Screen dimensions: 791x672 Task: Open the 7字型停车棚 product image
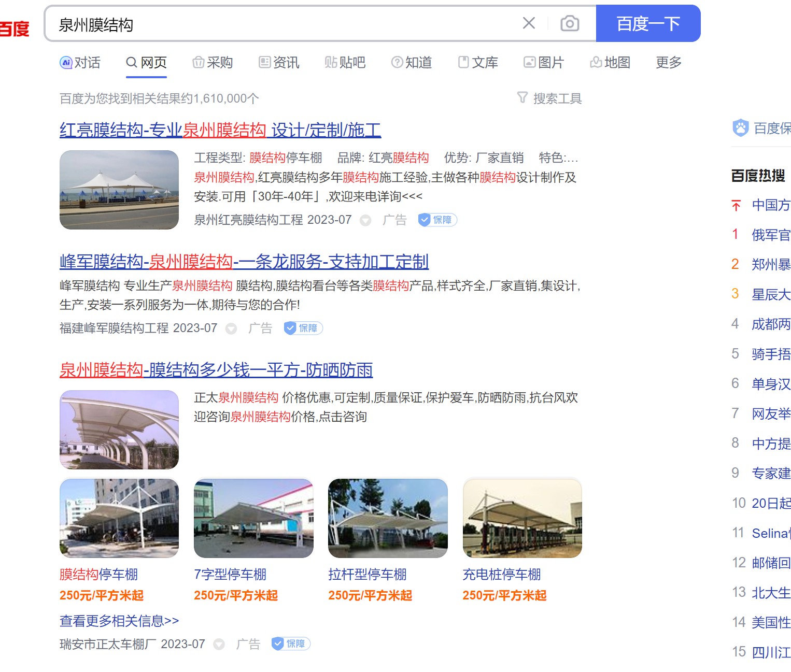point(253,518)
